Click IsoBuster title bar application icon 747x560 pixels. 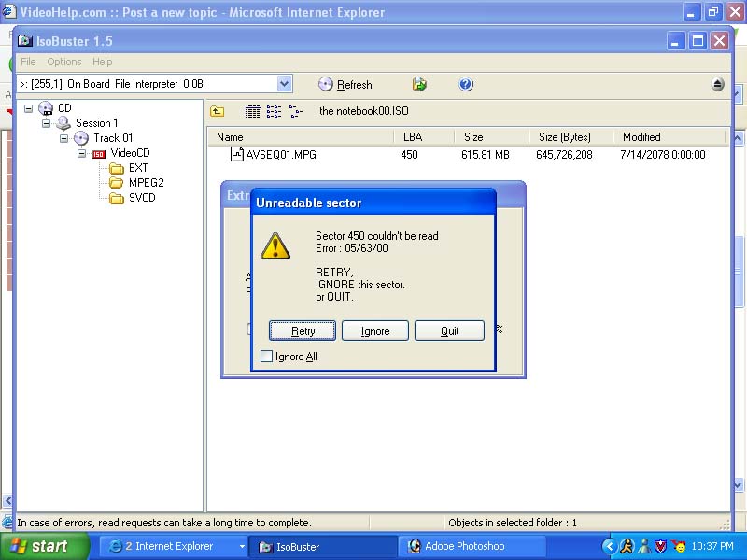(25, 41)
